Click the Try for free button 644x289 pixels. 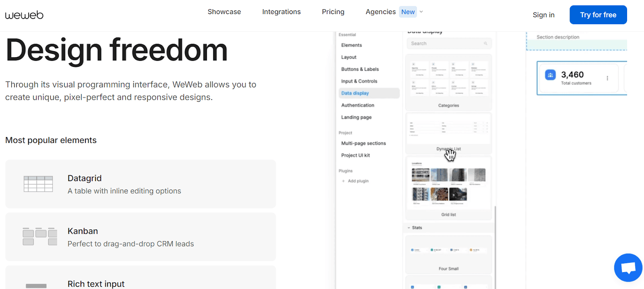click(598, 15)
